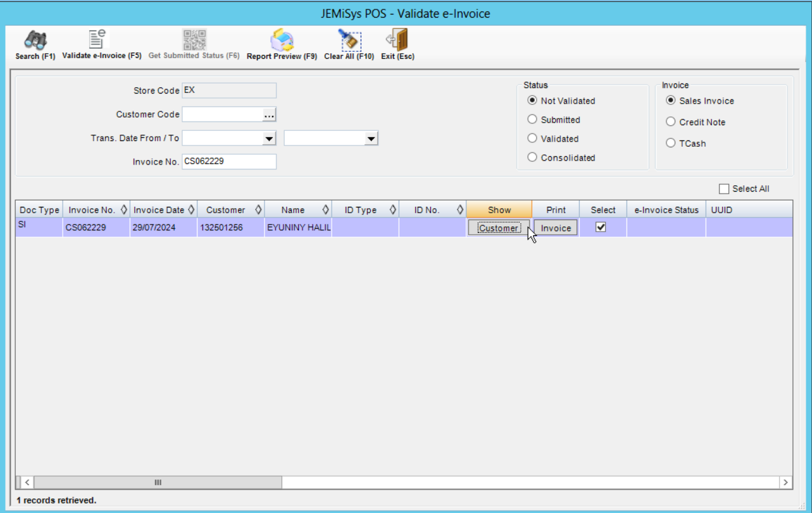Uncheck the Select box for invoice CS062229
Viewport: 812px width, 513px height.
[x=601, y=228]
